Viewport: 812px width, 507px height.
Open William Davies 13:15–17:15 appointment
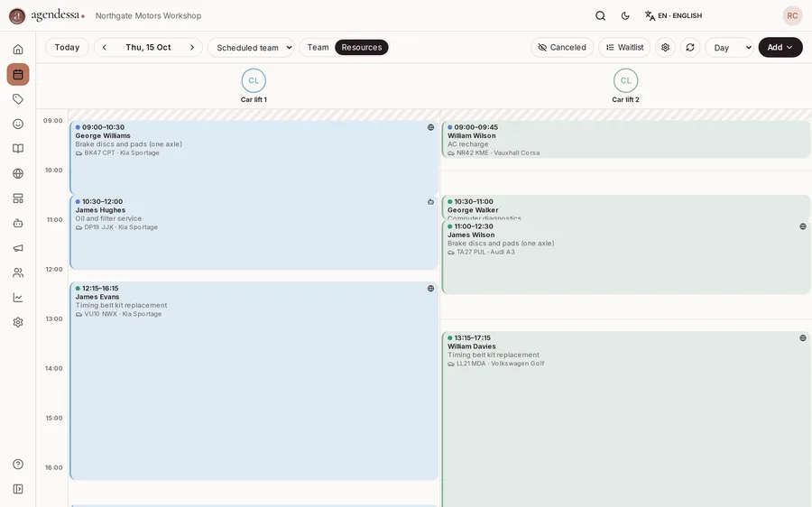[x=626, y=419]
